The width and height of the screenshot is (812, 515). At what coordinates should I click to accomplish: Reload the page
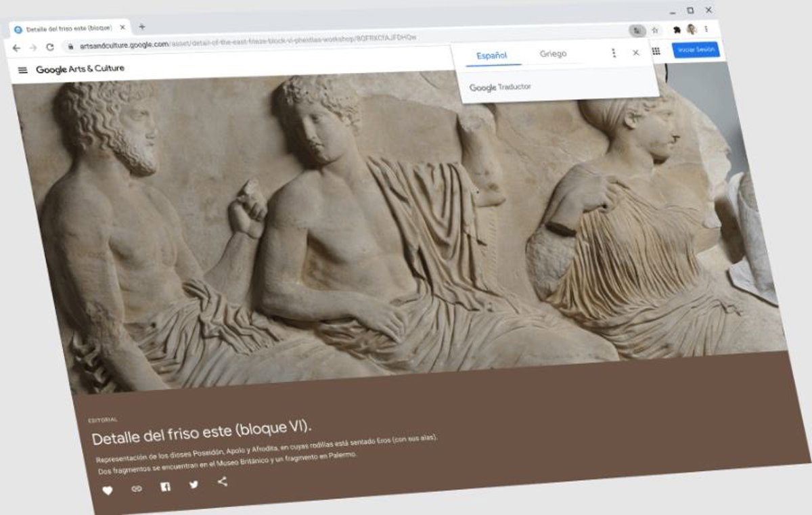click(49, 47)
